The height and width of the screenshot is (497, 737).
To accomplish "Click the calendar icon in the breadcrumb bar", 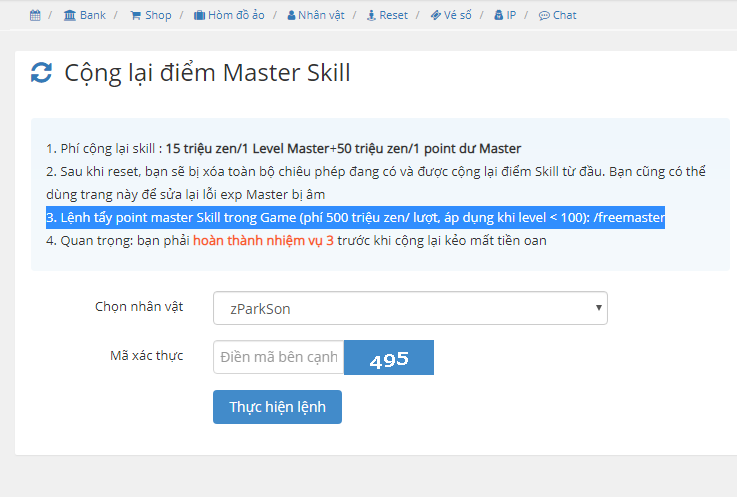I will pyautogui.click(x=35, y=15).
